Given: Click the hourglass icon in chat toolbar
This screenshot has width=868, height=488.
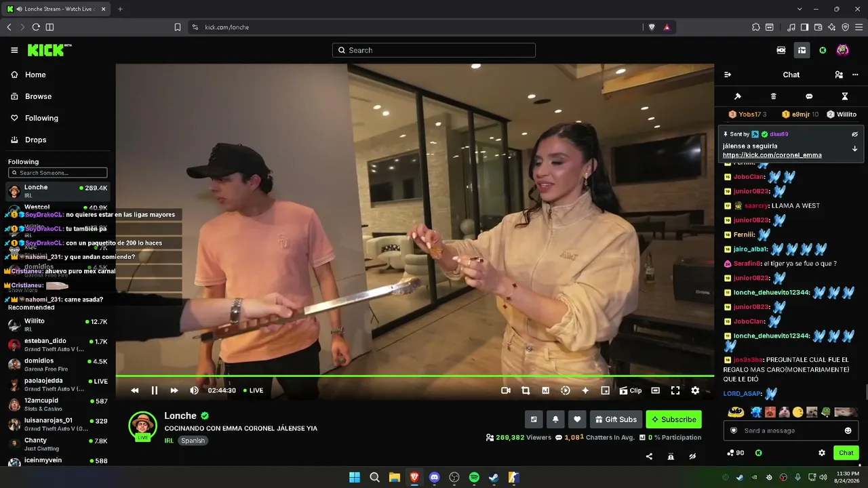Looking at the screenshot, I should (x=845, y=96).
